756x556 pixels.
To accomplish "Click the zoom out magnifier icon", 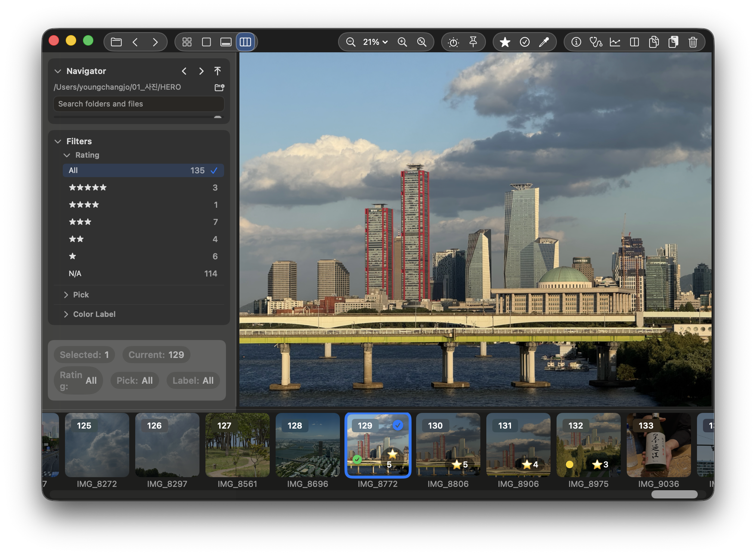I will 350,42.
